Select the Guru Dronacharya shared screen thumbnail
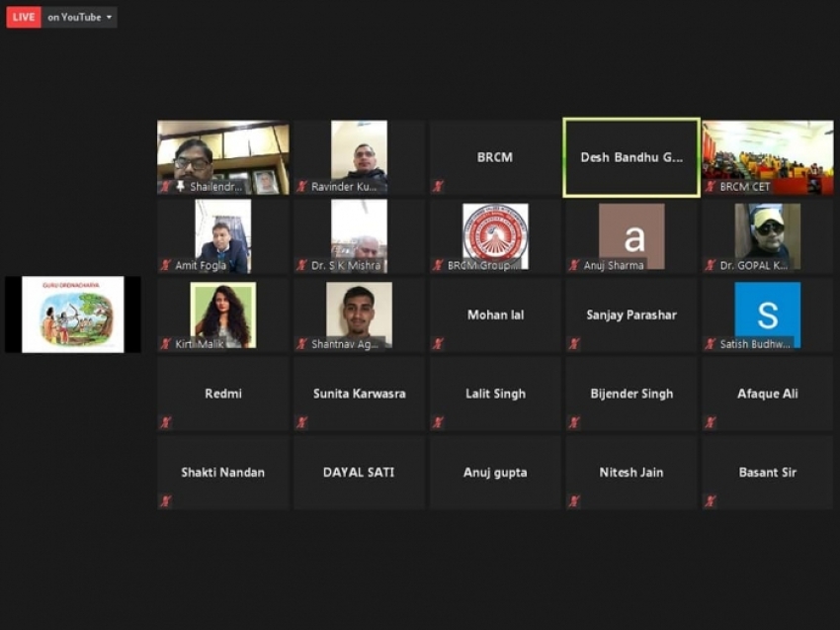840x630 pixels. (x=73, y=315)
